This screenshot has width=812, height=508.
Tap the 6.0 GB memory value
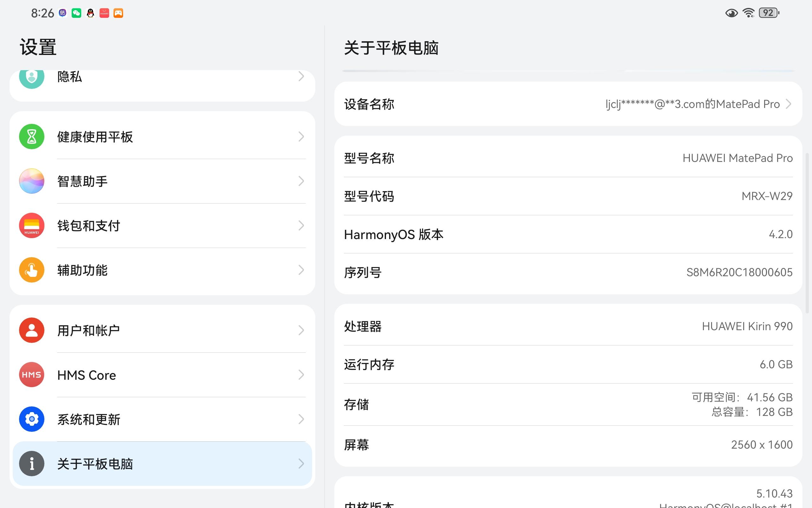point(776,364)
